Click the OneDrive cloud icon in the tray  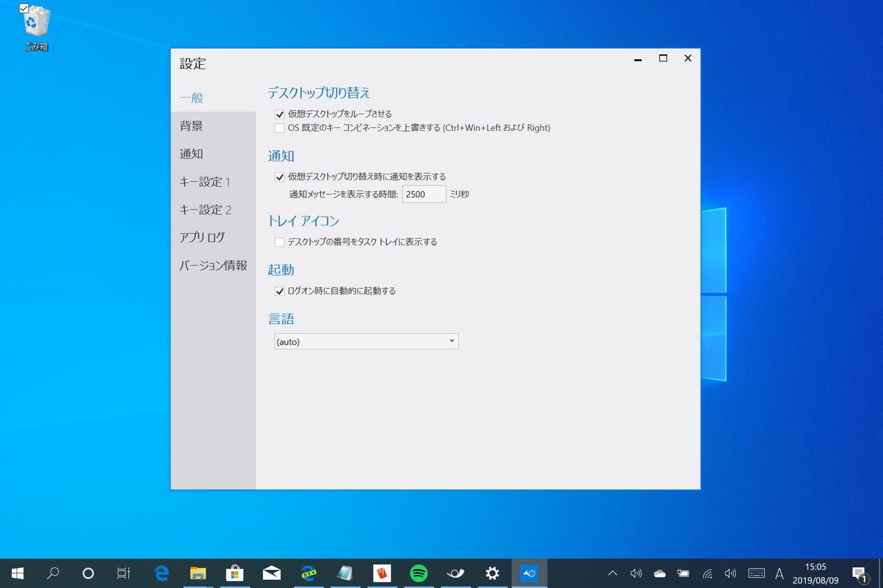click(659, 573)
